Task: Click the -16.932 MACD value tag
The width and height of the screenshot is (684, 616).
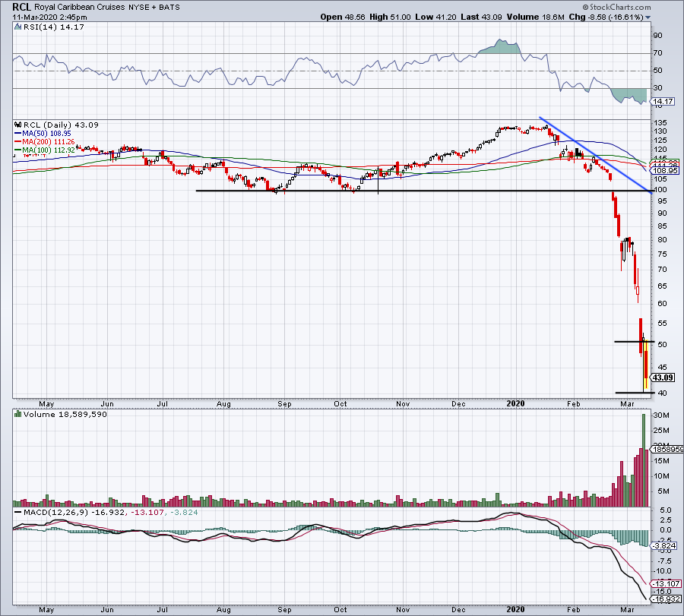Action: (665, 598)
